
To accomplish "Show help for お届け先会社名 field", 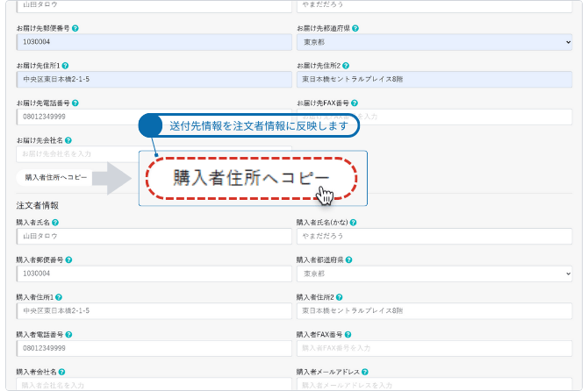I will tap(66, 140).
